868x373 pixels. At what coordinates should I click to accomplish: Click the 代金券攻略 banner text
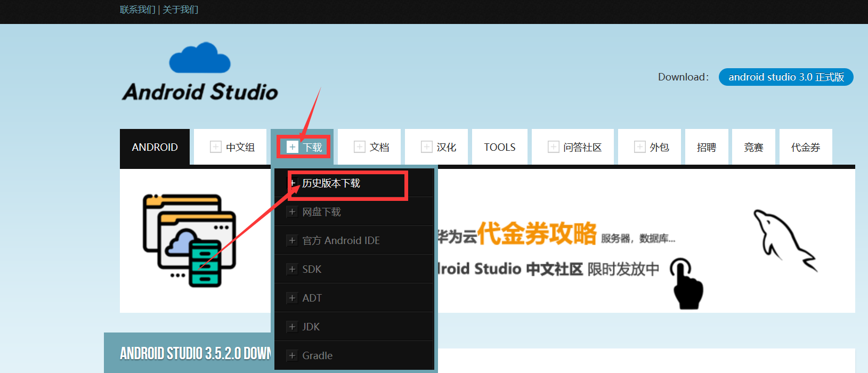(x=537, y=233)
